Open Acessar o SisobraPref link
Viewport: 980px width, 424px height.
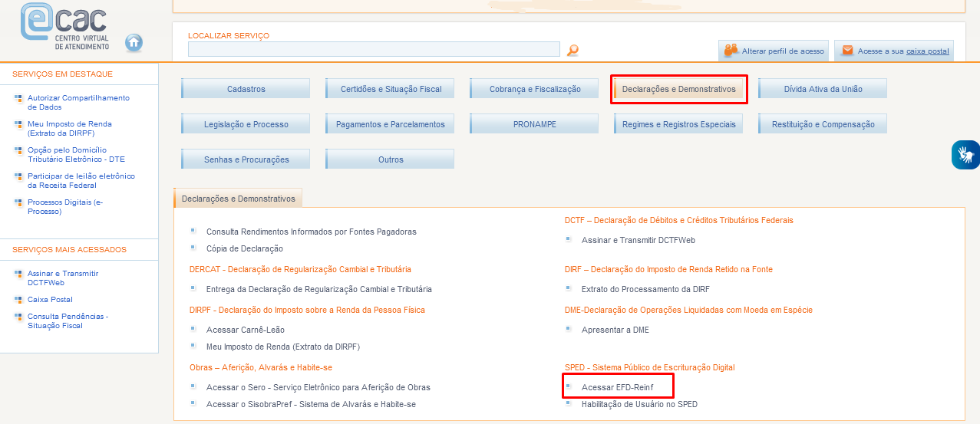(311, 404)
